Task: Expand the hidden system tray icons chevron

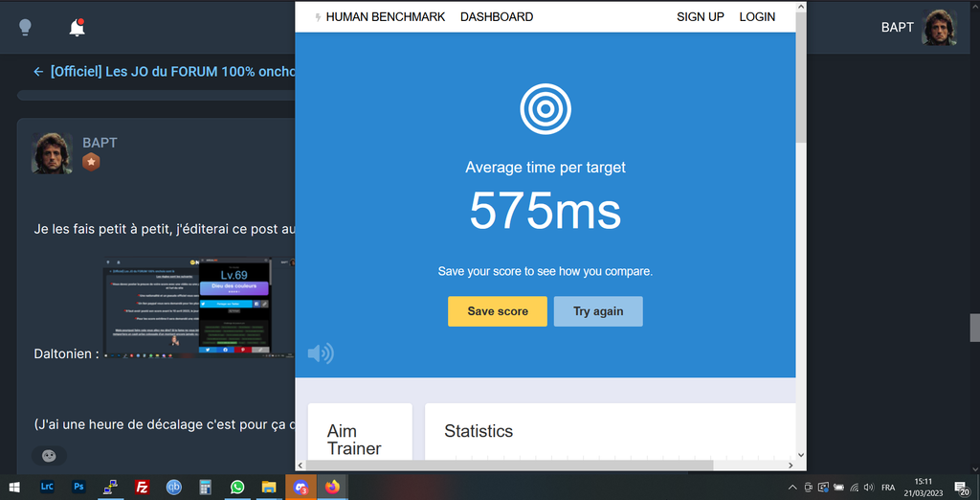Action: [791, 487]
